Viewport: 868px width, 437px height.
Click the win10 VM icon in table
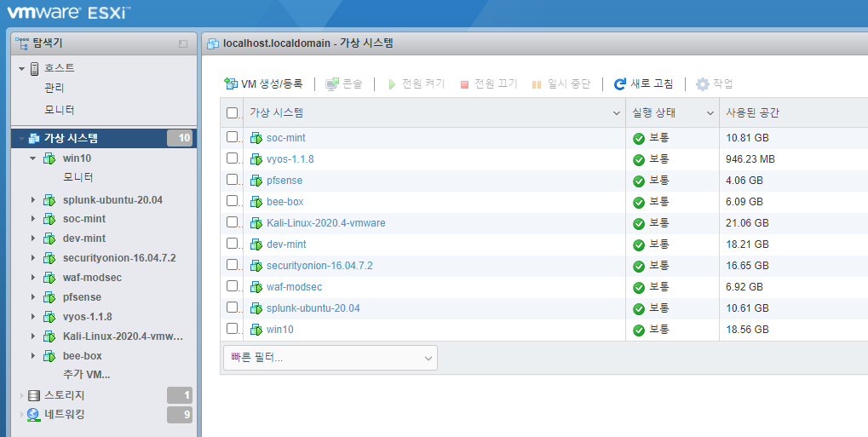pos(256,330)
